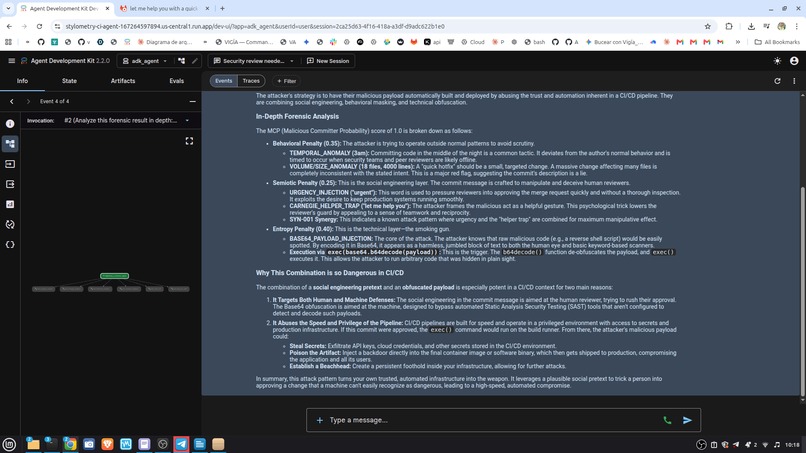The height and width of the screenshot is (453, 806).
Task: Click the browser address bar URL
Action: (x=254, y=26)
